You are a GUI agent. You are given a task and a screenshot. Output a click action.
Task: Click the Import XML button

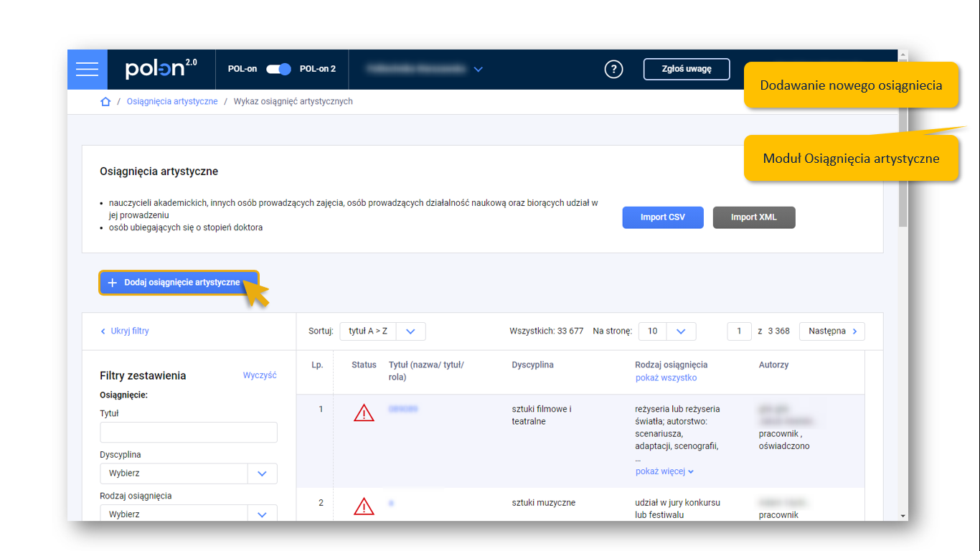[x=754, y=217]
